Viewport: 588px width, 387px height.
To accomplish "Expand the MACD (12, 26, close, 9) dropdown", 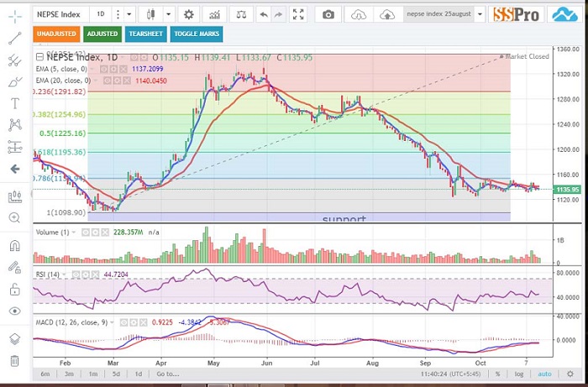I will click(x=112, y=322).
